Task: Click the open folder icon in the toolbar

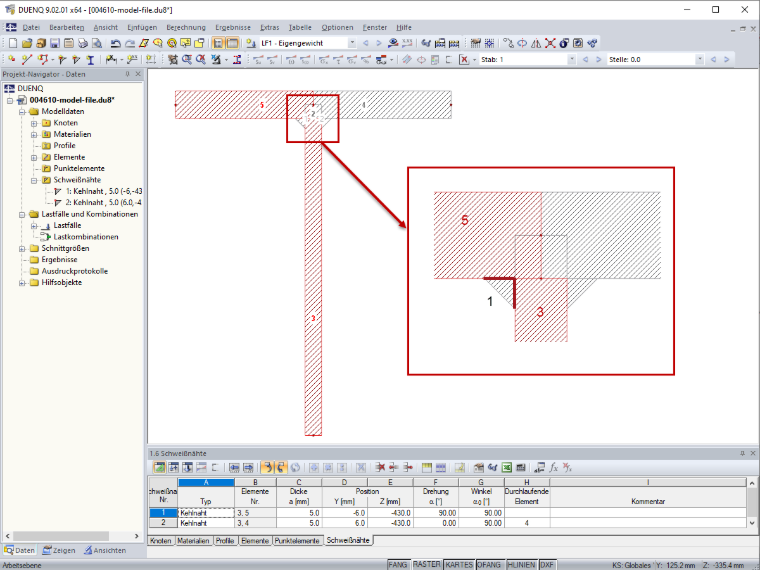Action: point(27,43)
